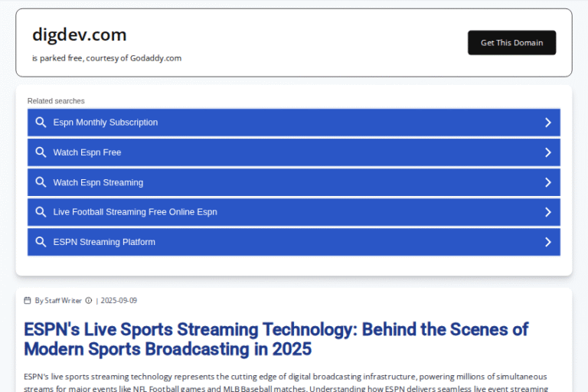This screenshot has width=588, height=392.
Task: Open the Espn Monthly Subscription search link
Action: tap(106, 122)
